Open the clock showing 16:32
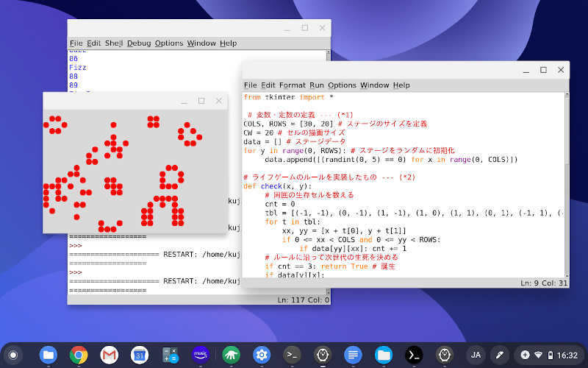Viewport: 588px width, 368px height. coord(567,355)
